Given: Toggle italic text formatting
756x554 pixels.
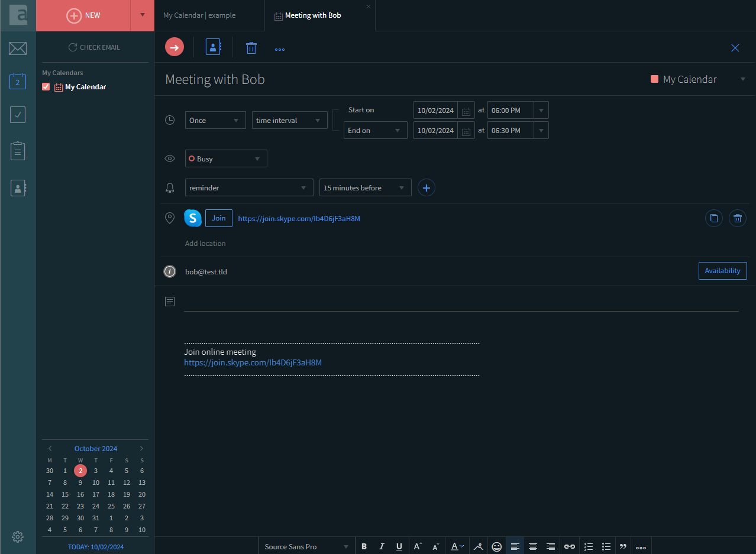Looking at the screenshot, I should tap(382, 547).
